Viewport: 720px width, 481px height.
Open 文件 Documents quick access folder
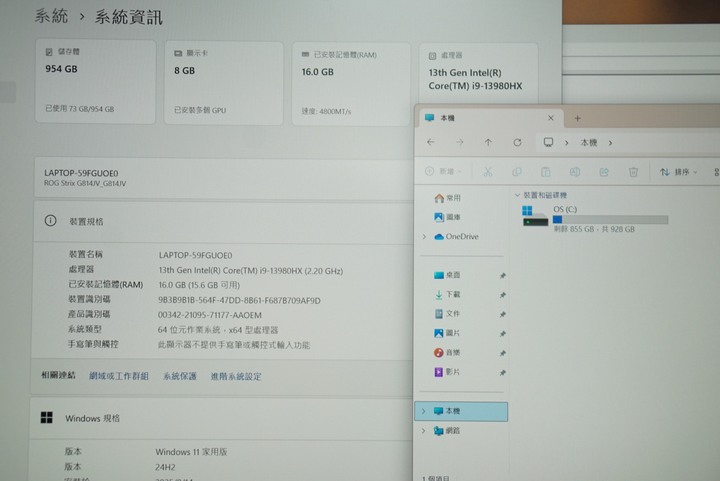pos(447,313)
